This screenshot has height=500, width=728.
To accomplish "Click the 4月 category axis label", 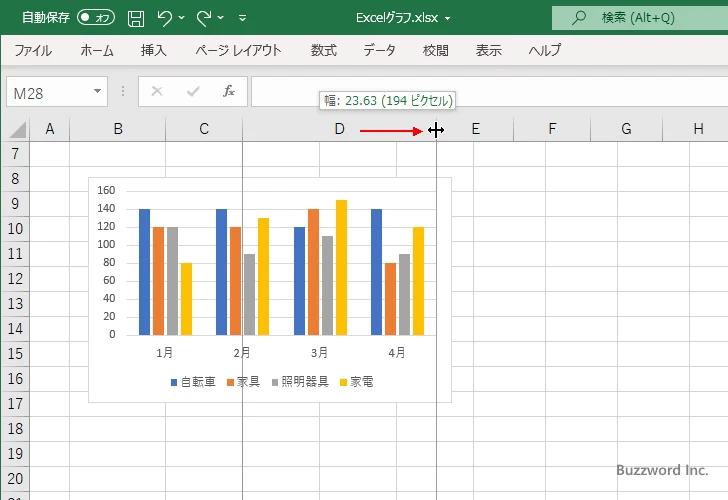I will (397, 353).
